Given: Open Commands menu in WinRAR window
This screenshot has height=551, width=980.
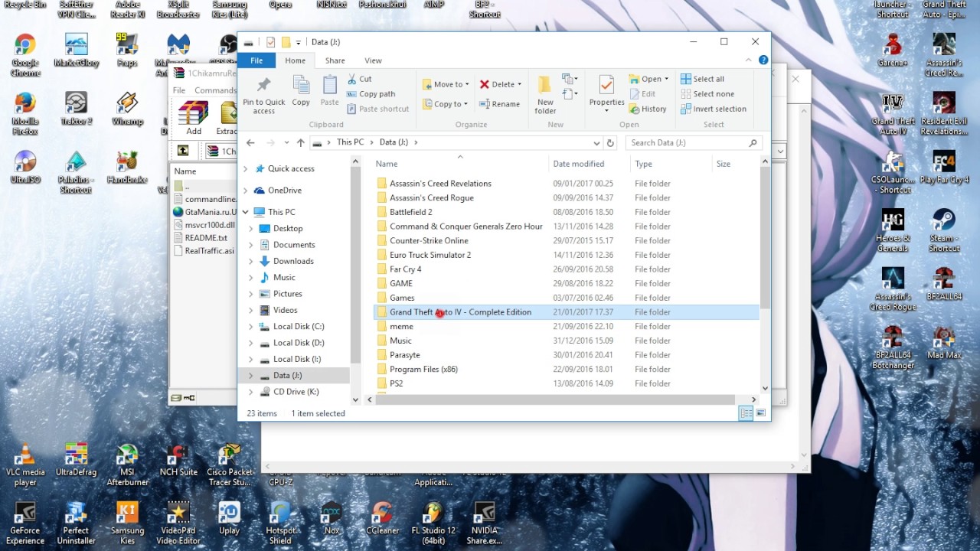Looking at the screenshot, I should pyautogui.click(x=215, y=90).
